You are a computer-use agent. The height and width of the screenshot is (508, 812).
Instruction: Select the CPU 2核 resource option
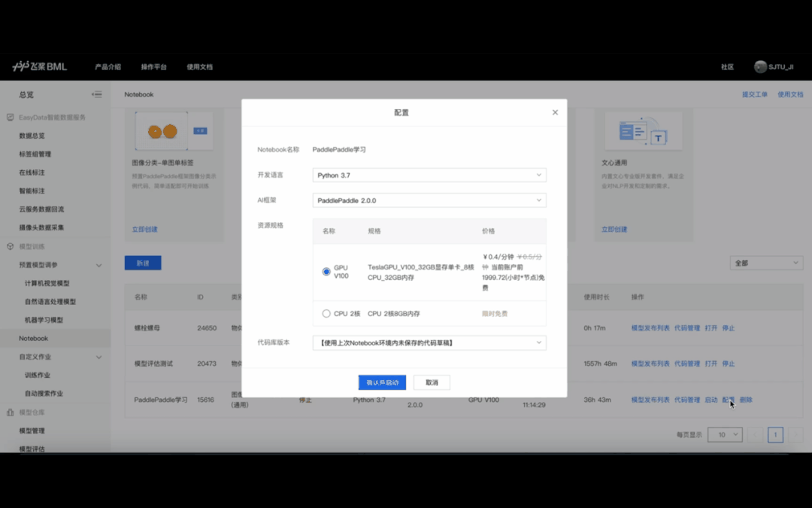click(x=325, y=314)
